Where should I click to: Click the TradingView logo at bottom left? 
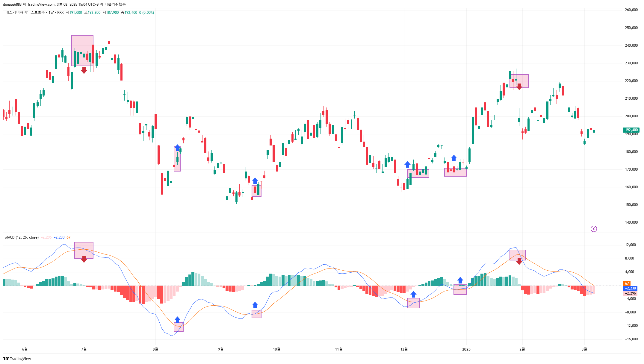click(17, 359)
